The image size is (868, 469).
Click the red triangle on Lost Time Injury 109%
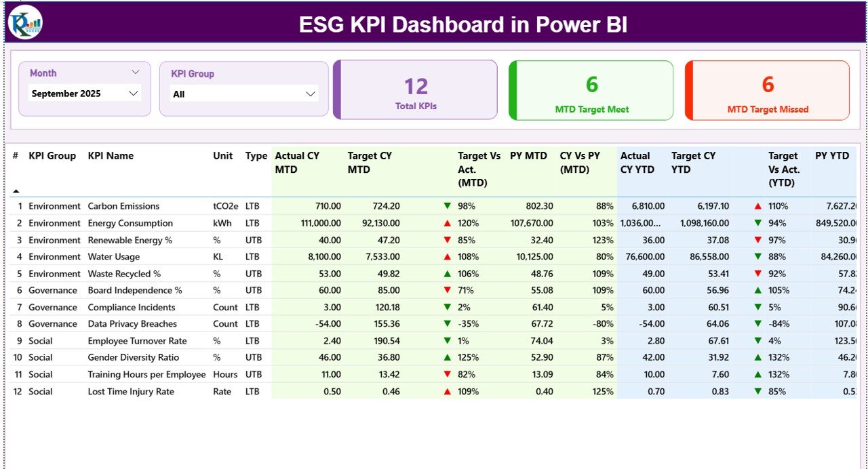446,391
